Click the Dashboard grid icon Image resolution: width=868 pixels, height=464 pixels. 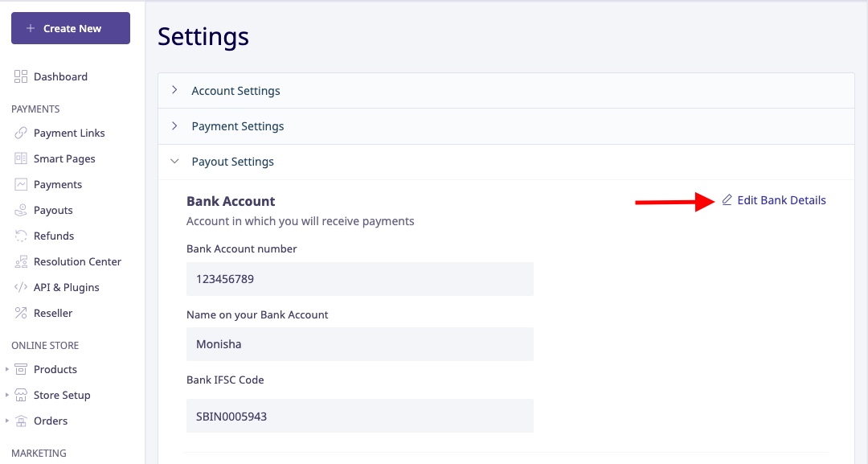coord(20,76)
